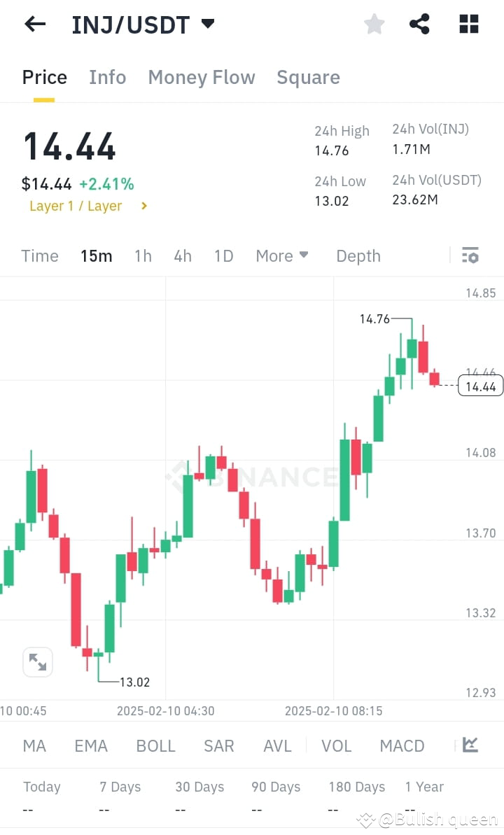Open chart settings icon next to Depth
Viewport: 504px width, 835px height.
[x=470, y=255]
